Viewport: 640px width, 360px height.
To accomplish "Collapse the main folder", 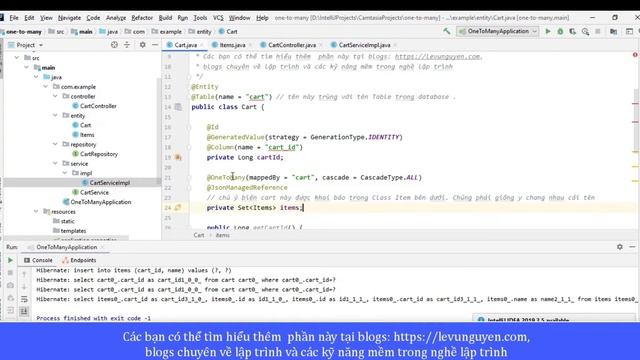I will (x=27, y=67).
